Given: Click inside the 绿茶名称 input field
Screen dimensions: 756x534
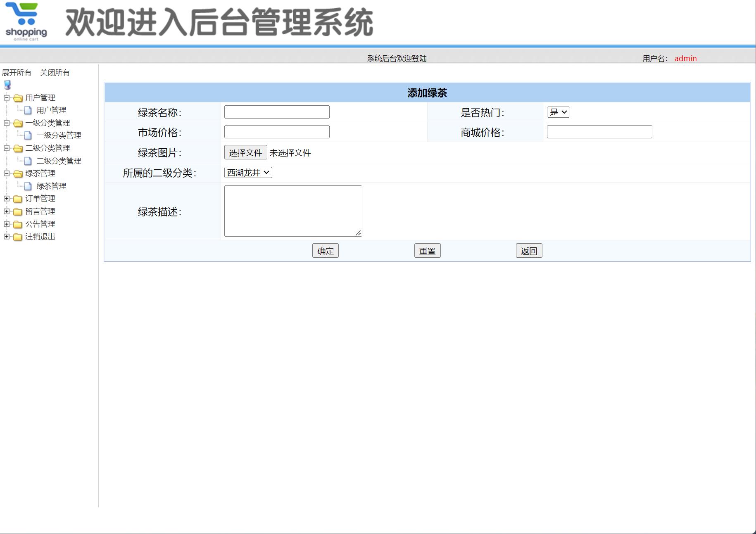Looking at the screenshot, I should pos(276,112).
